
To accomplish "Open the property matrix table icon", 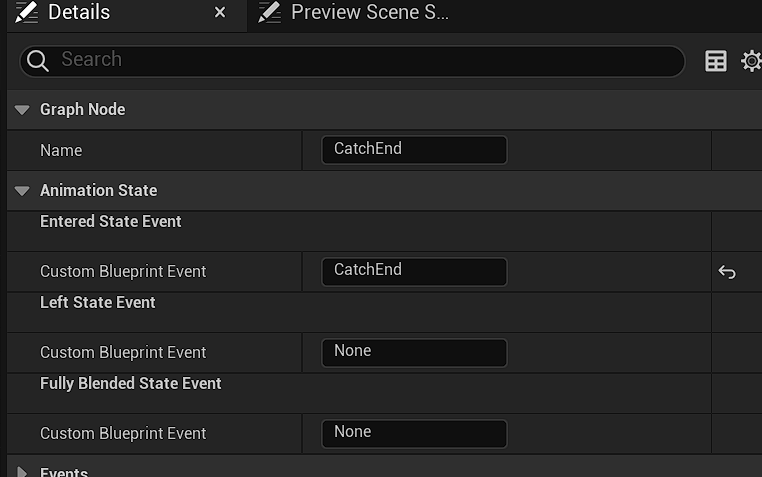I will coord(716,61).
